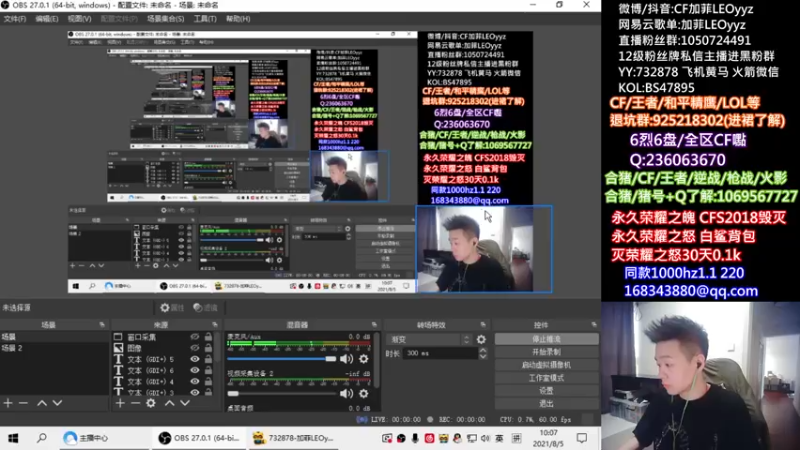Hide 文本 (GDI+) 6 source

pos(194,370)
